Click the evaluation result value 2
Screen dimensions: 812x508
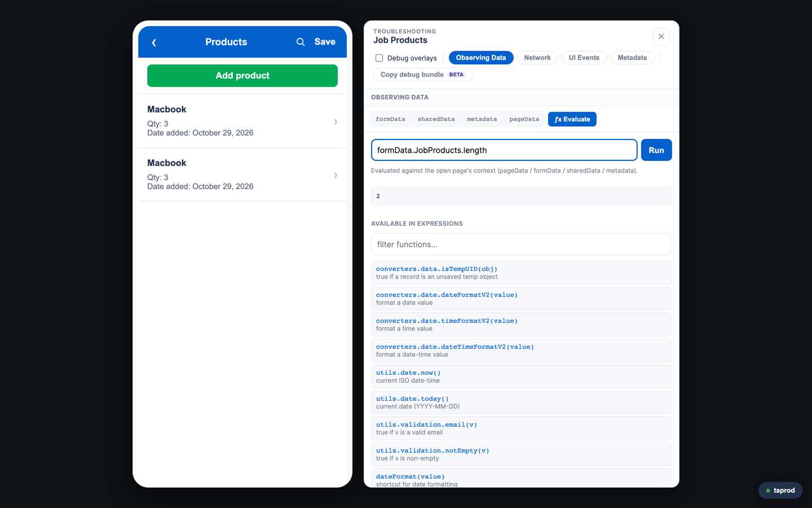pos(522,196)
